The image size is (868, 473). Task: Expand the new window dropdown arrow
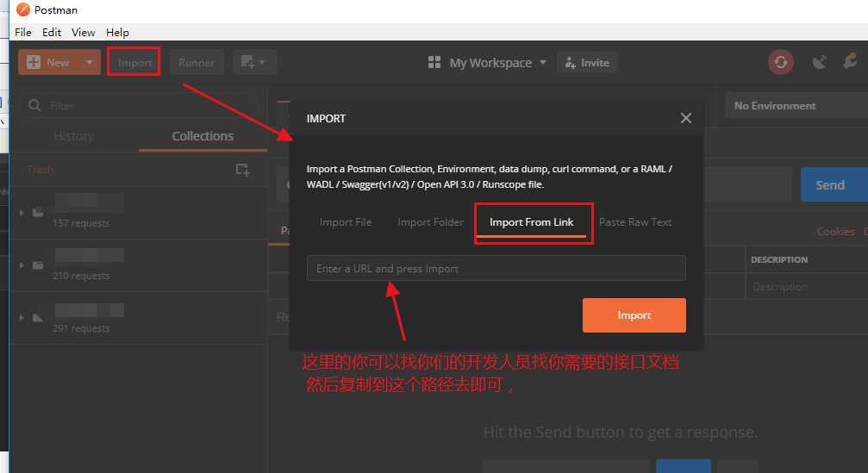pos(262,62)
